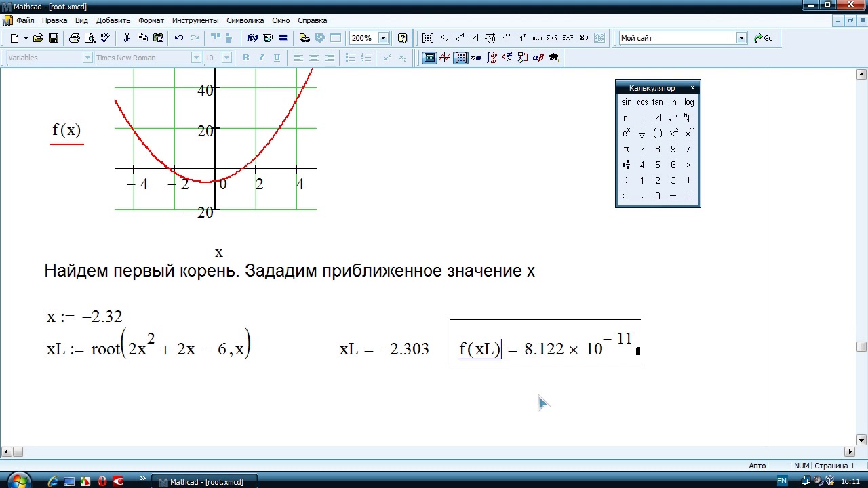This screenshot has width=868, height=488.
Task: Run the ABC spell check
Action: [x=105, y=38]
